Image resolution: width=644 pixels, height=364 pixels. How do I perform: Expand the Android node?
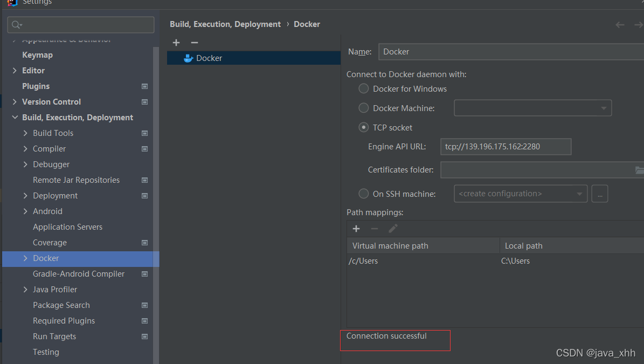25,211
